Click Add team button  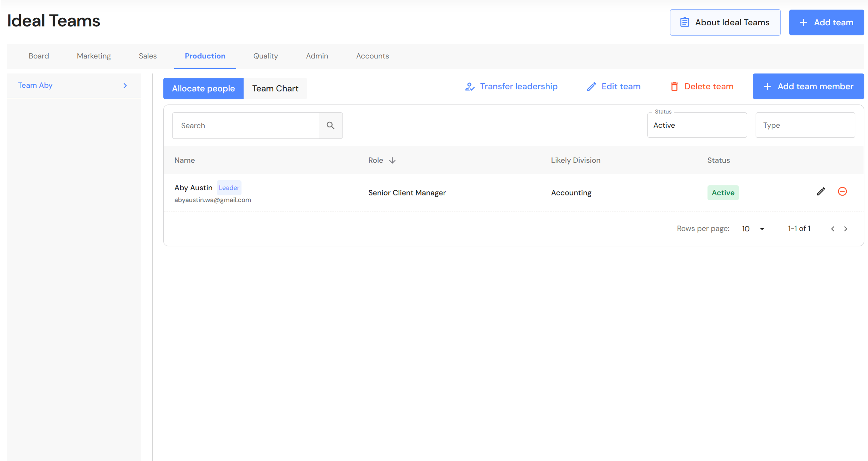coord(826,23)
